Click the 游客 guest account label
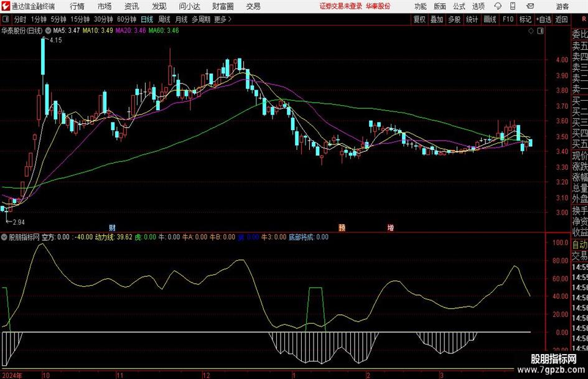Image resolution: width=588 pixels, height=379 pixels. pos(562,6)
